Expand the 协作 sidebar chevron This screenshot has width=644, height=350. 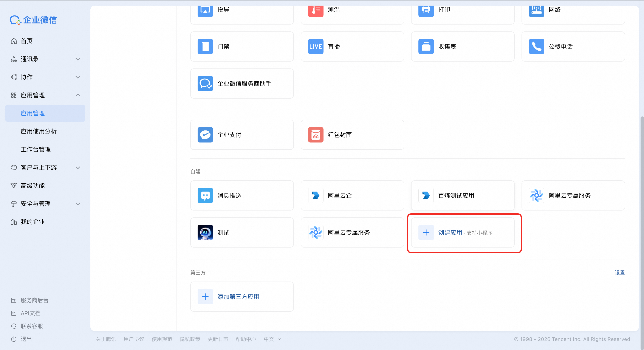pos(78,77)
